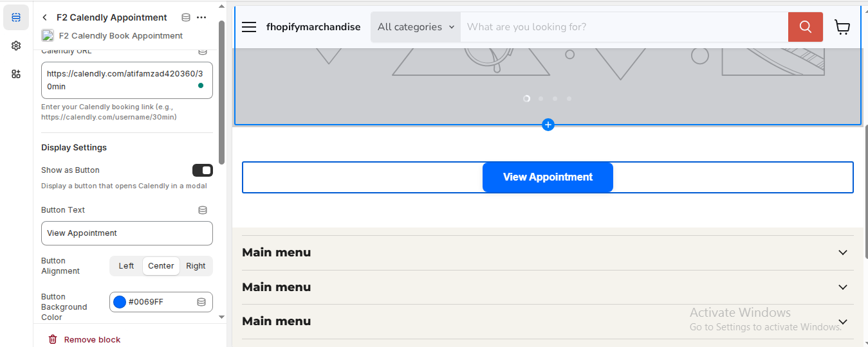
Task: Open the All categories dropdown
Action: click(416, 27)
